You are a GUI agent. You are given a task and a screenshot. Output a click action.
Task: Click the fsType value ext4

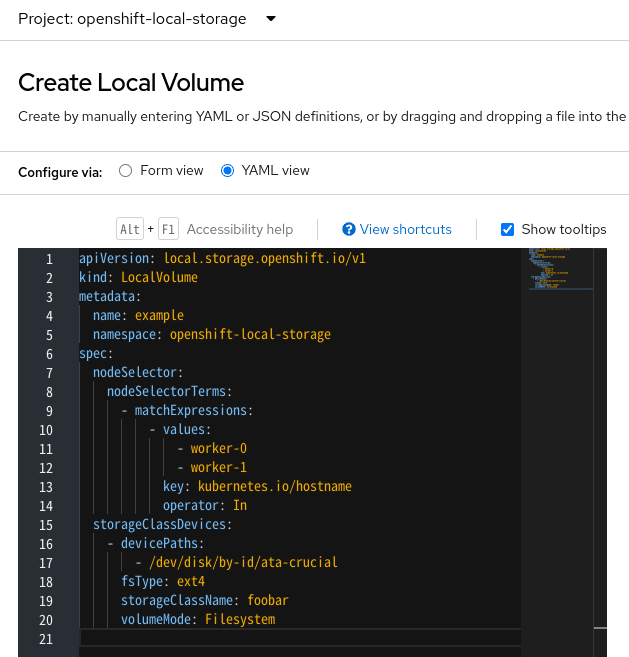pyautogui.click(x=191, y=582)
